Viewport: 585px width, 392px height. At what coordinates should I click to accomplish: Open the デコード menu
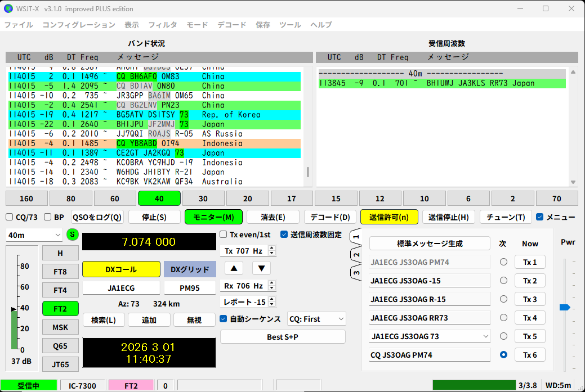coord(231,25)
